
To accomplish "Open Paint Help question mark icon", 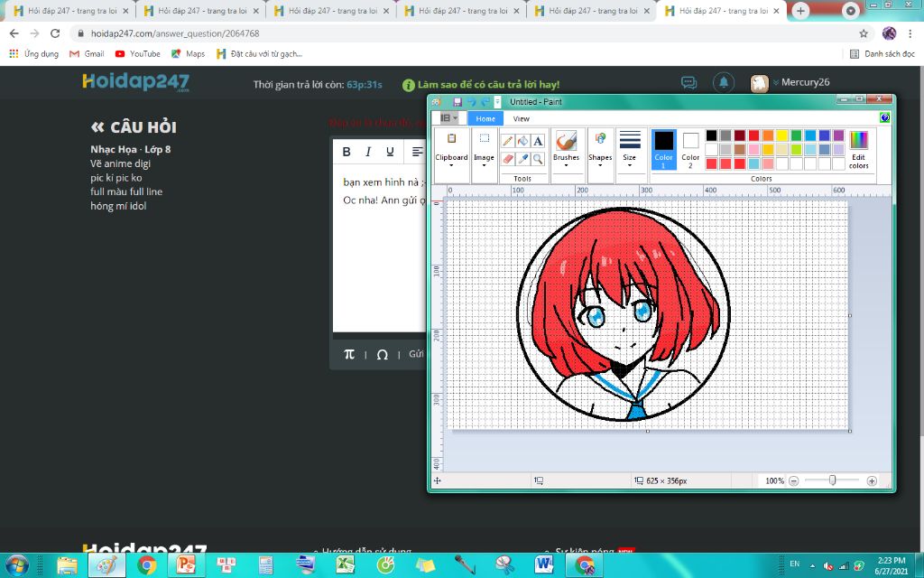I will click(884, 118).
